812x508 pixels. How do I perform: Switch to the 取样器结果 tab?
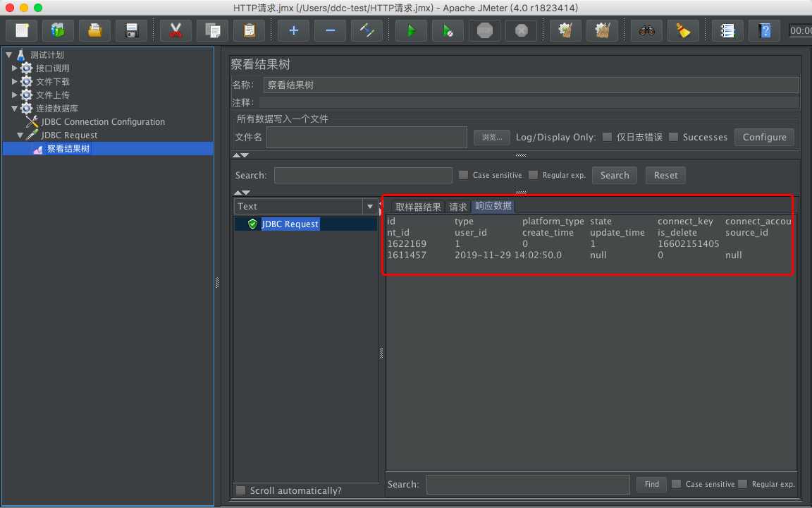point(418,207)
